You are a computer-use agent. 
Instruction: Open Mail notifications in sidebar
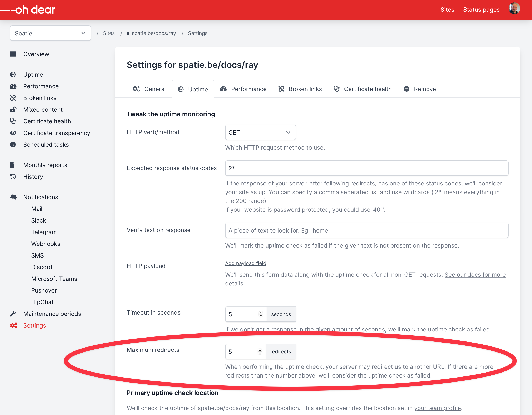pos(37,209)
